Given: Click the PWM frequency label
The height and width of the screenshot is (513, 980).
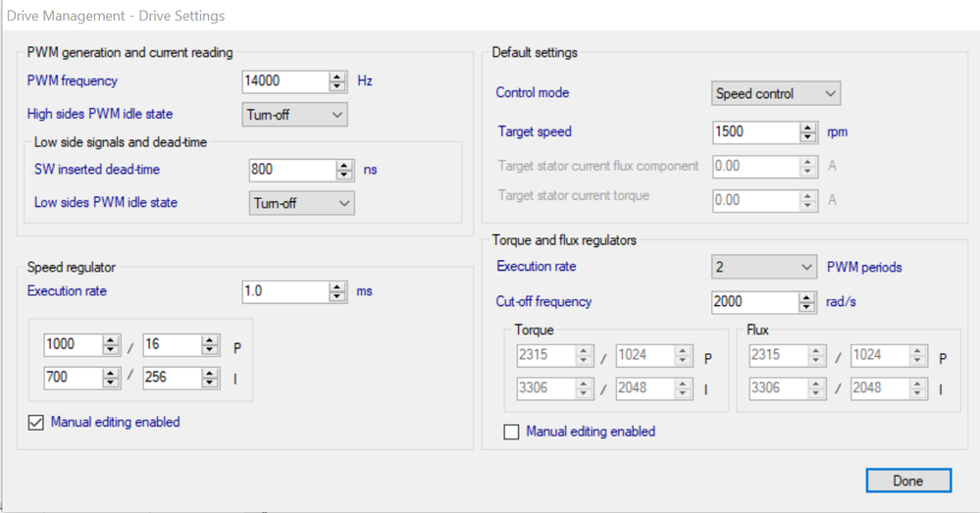Looking at the screenshot, I should [x=72, y=80].
